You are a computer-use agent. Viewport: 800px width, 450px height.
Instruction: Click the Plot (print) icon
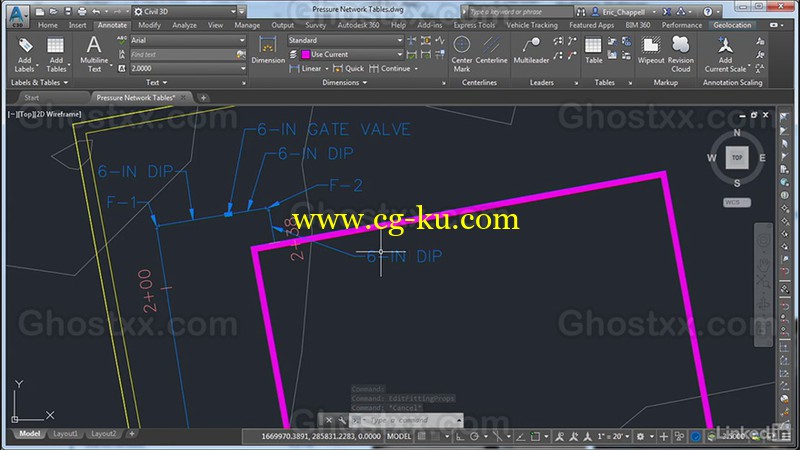coord(82,11)
